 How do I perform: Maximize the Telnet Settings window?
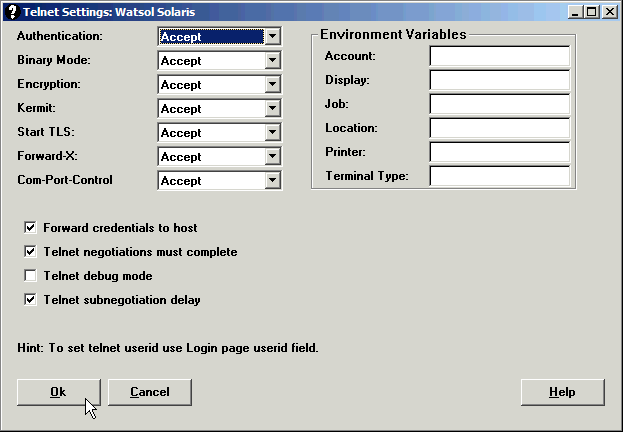click(592, 12)
